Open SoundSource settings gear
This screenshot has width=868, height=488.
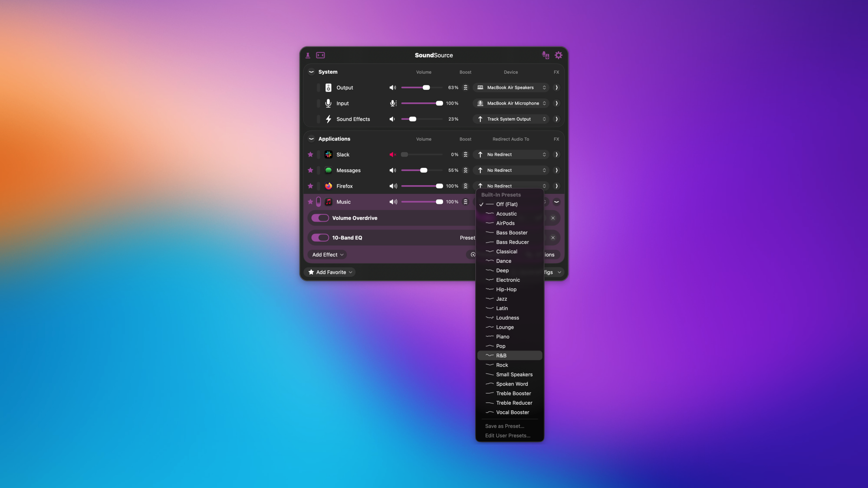[559, 55]
